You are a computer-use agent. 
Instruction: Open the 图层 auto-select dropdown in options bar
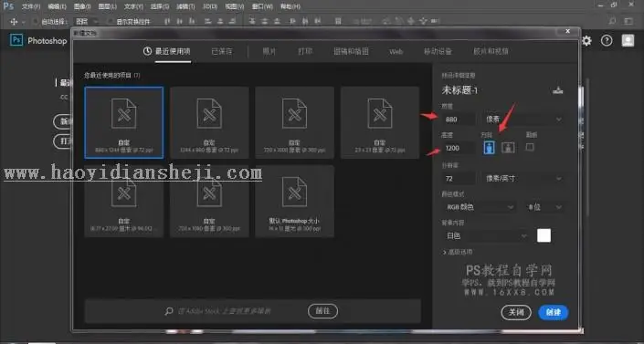pyautogui.click(x=86, y=21)
